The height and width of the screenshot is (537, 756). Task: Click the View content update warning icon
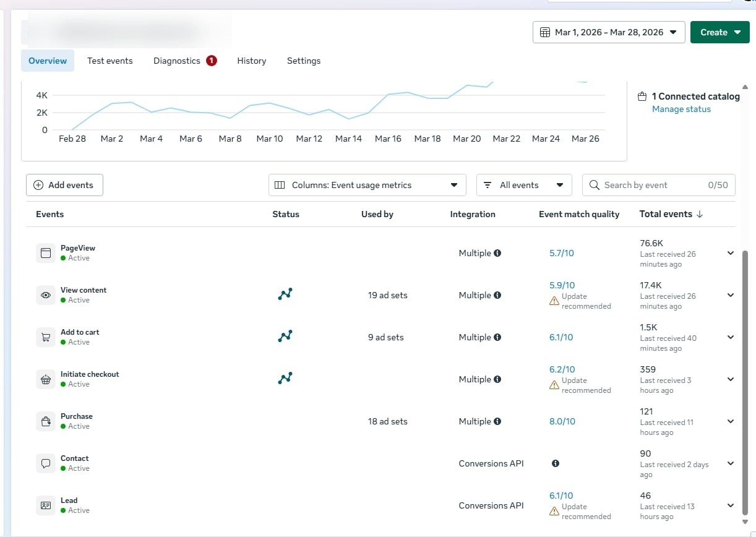coord(554,301)
